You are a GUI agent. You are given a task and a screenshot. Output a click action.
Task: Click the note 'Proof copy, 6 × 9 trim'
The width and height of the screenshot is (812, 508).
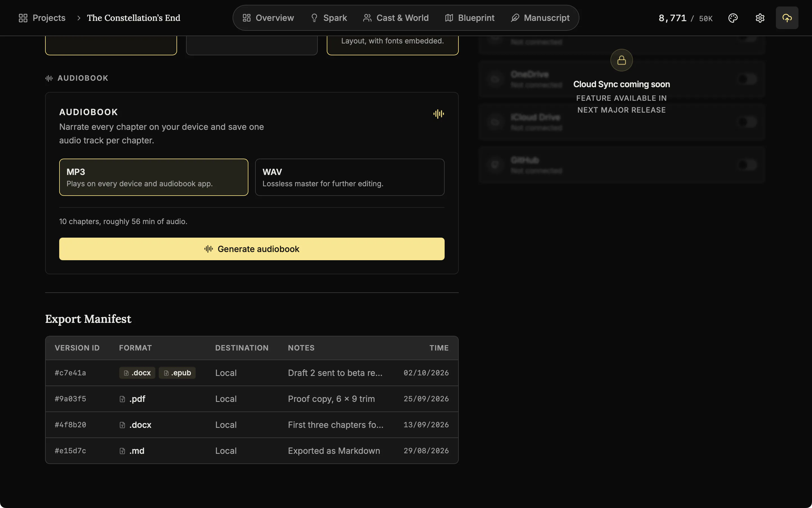coord(331,399)
